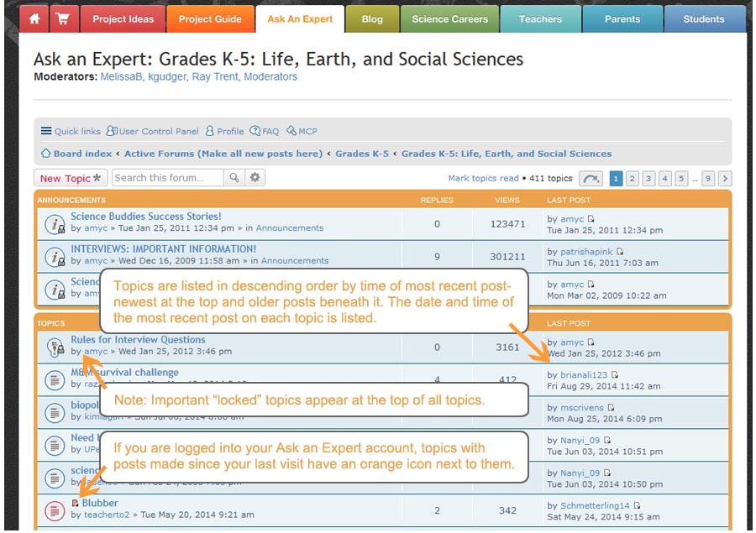Click the topic icon beside M&M survival challenge
This screenshot has width=756, height=533.
pyautogui.click(x=55, y=380)
